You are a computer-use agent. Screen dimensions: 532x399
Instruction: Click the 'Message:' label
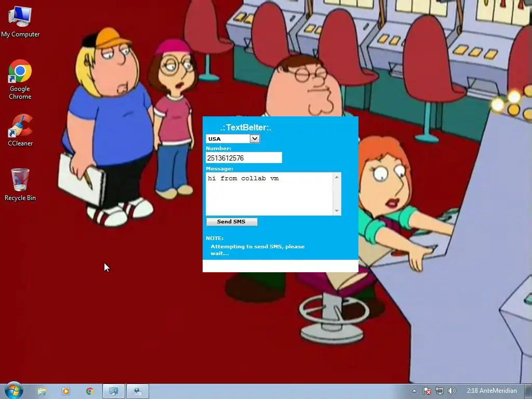tap(219, 169)
